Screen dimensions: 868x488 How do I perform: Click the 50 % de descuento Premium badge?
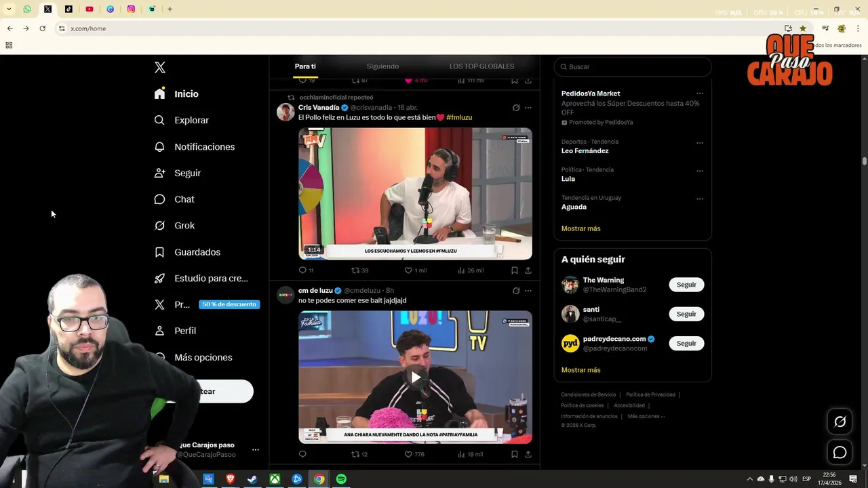pyautogui.click(x=229, y=304)
